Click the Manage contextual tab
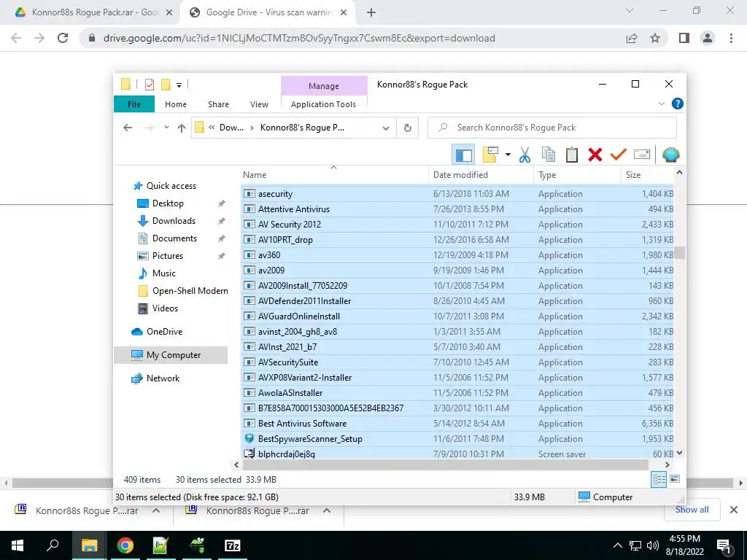The height and width of the screenshot is (560, 747). pyautogui.click(x=324, y=86)
